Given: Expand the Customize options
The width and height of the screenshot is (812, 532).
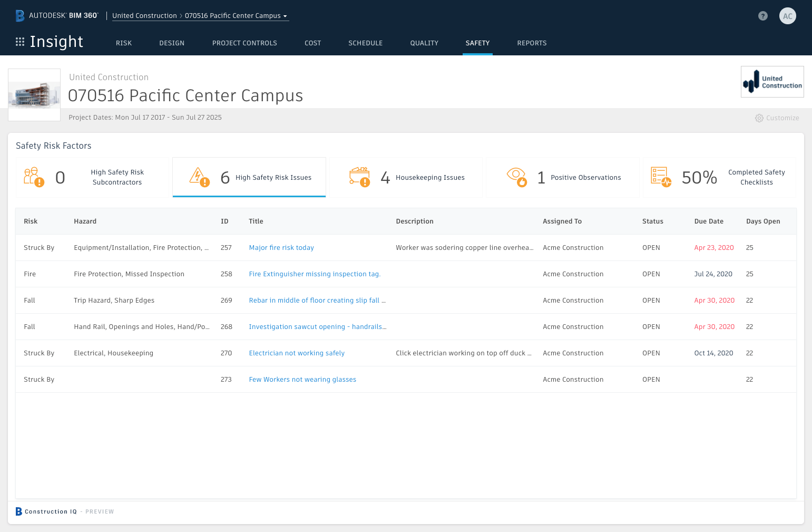Looking at the screenshot, I should pos(777,118).
